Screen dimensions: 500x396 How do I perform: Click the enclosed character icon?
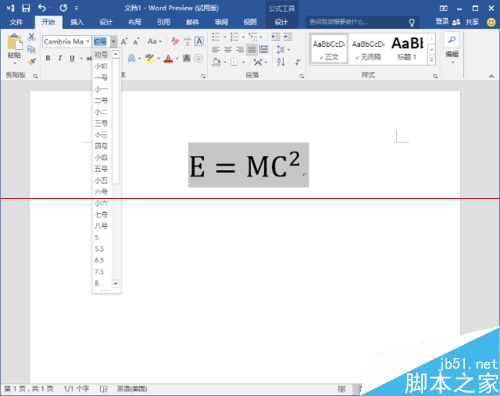pyautogui.click(x=198, y=59)
